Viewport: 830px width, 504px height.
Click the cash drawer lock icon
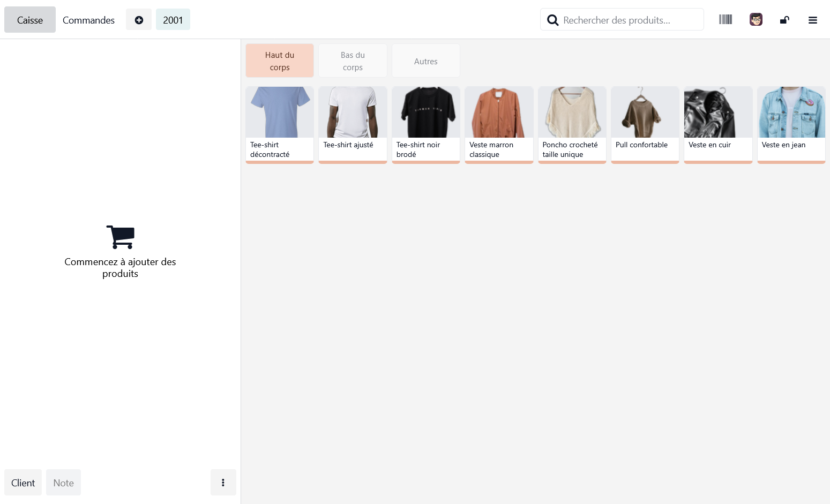[x=784, y=19]
